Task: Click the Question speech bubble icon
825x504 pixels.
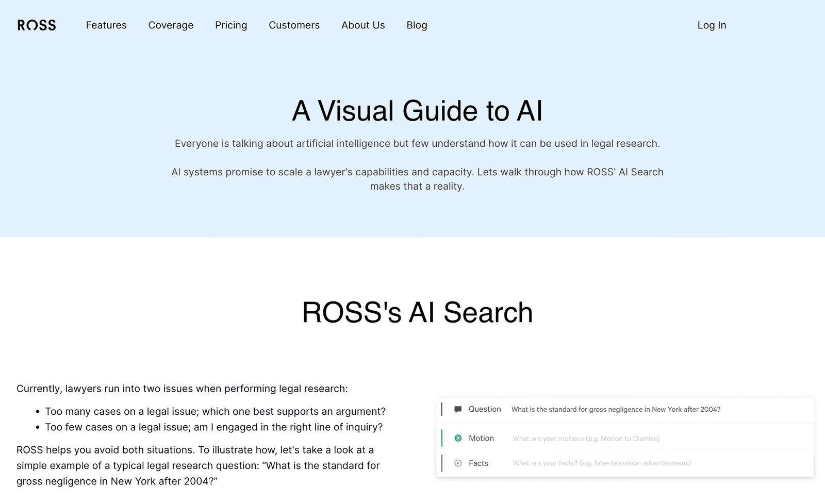Action: coord(458,410)
